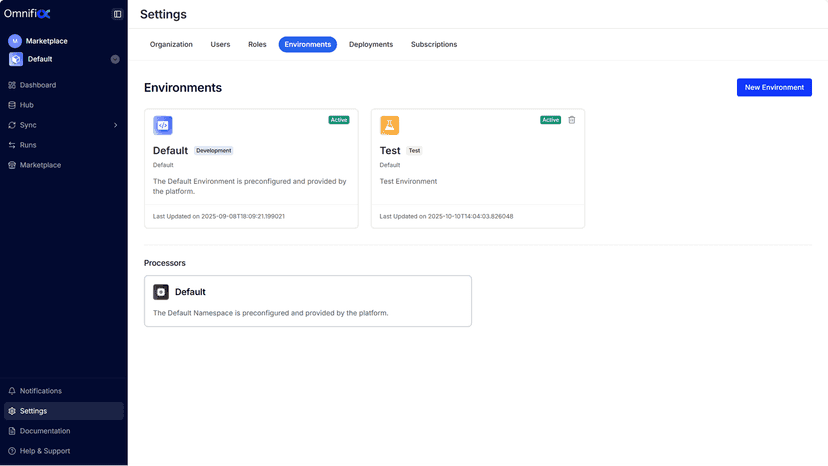Select the Environments tab

(x=308, y=44)
